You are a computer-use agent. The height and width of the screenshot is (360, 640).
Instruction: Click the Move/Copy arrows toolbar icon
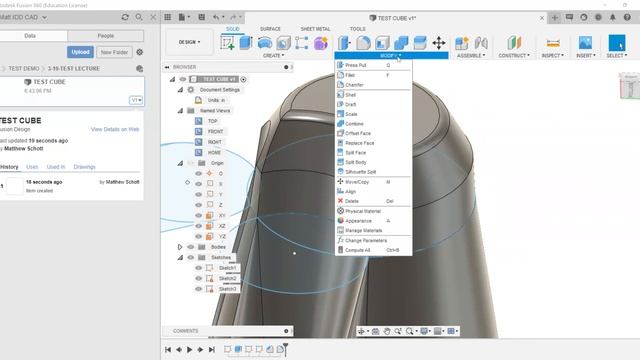coord(439,43)
